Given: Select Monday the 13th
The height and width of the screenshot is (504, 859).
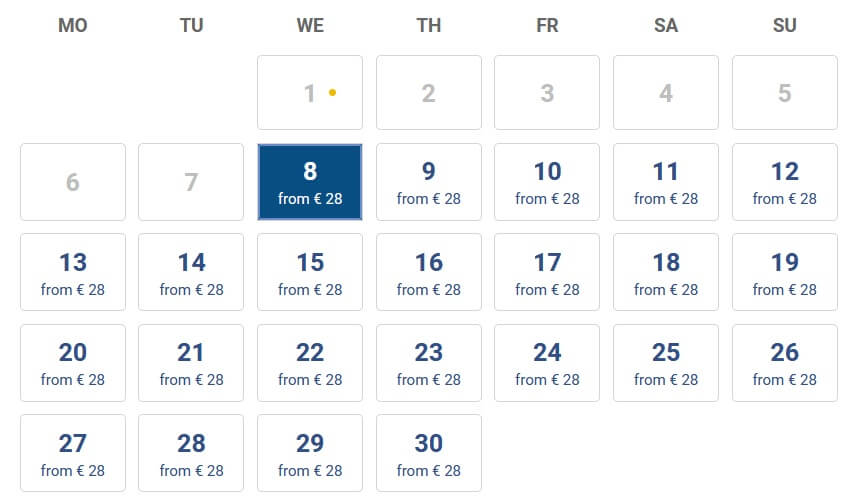Looking at the screenshot, I should pyautogui.click(x=73, y=272).
